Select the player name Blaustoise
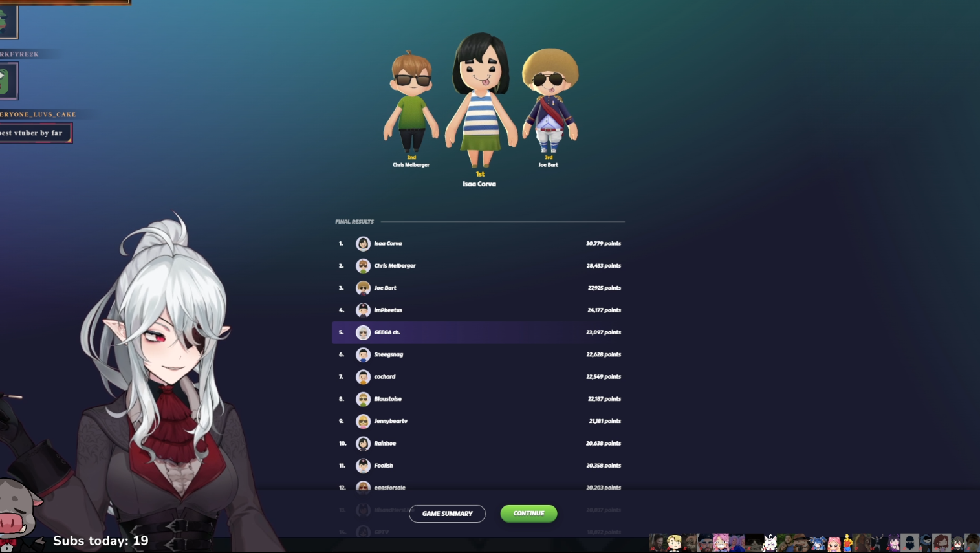Screen dimensions: 980x553 coord(387,399)
